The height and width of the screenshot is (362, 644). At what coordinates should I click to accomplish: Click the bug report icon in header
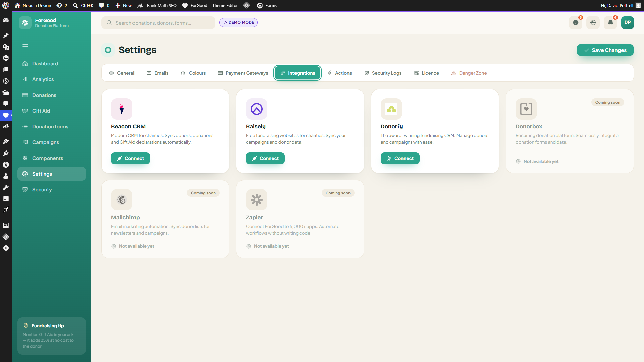(x=593, y=23)
